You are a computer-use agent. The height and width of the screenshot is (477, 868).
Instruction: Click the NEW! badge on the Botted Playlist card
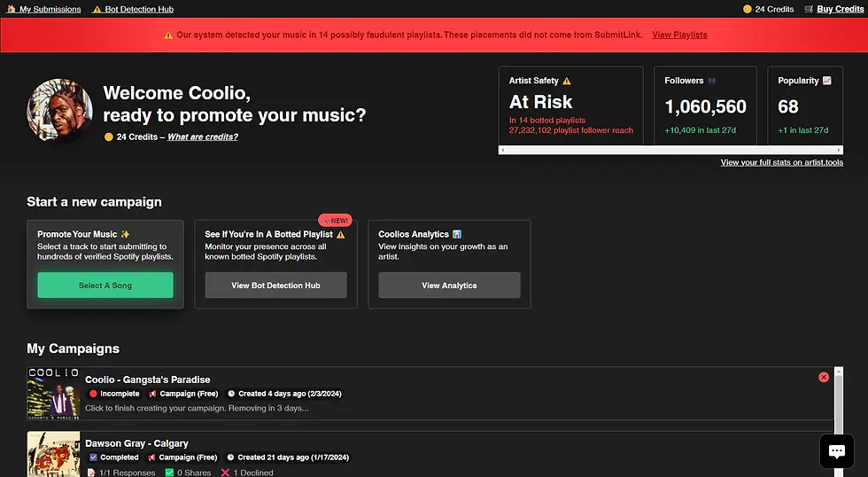tap(335, 221)
